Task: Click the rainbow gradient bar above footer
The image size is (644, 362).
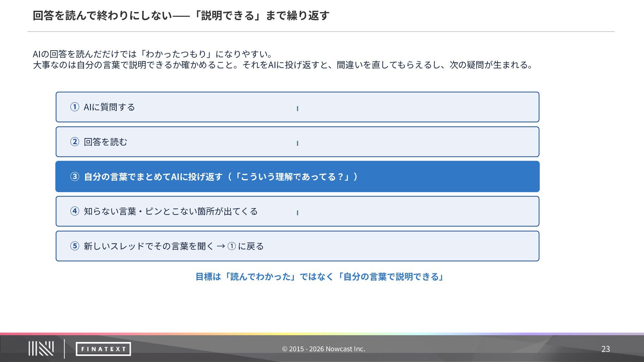Action: tap(322, 334)
